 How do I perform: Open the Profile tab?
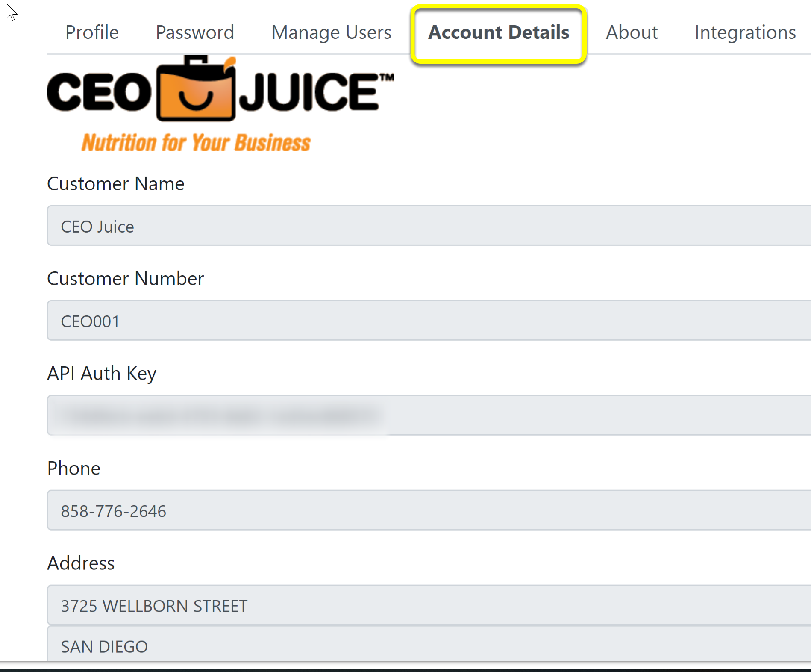coord(92,32)
